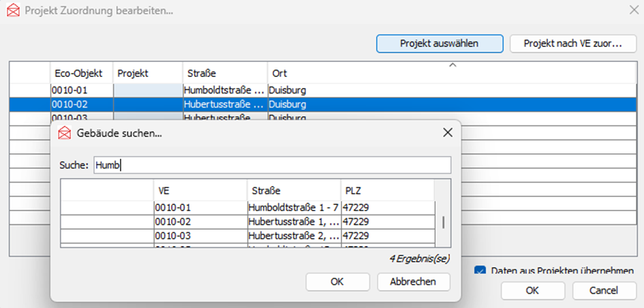Sort by VE column header

coord(200,191)
